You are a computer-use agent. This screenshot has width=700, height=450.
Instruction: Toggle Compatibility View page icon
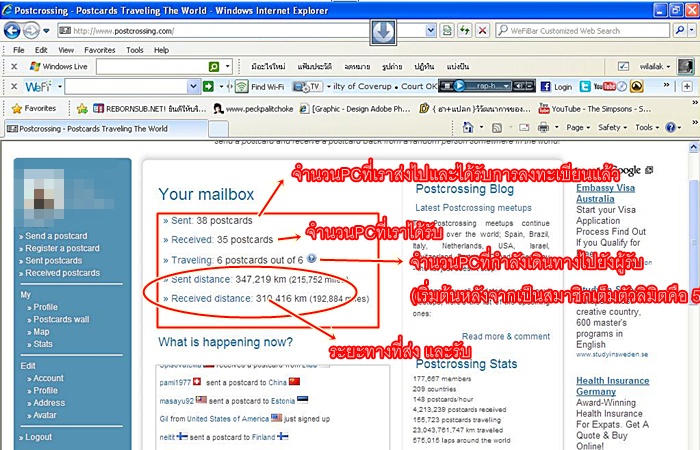446,31
